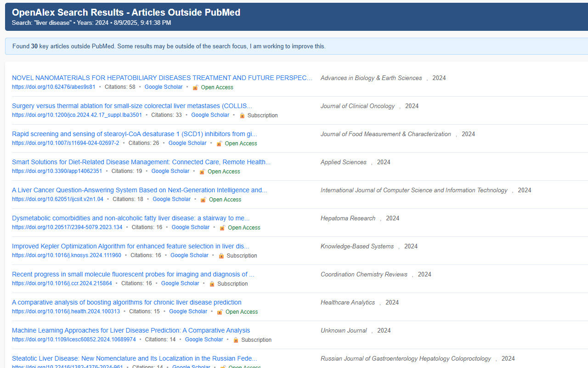The width and height of the screenshot is (588, 368).
Task: Click open-access lock icon for Liver Cancer Question-Answering article
Action: point(204,200)
